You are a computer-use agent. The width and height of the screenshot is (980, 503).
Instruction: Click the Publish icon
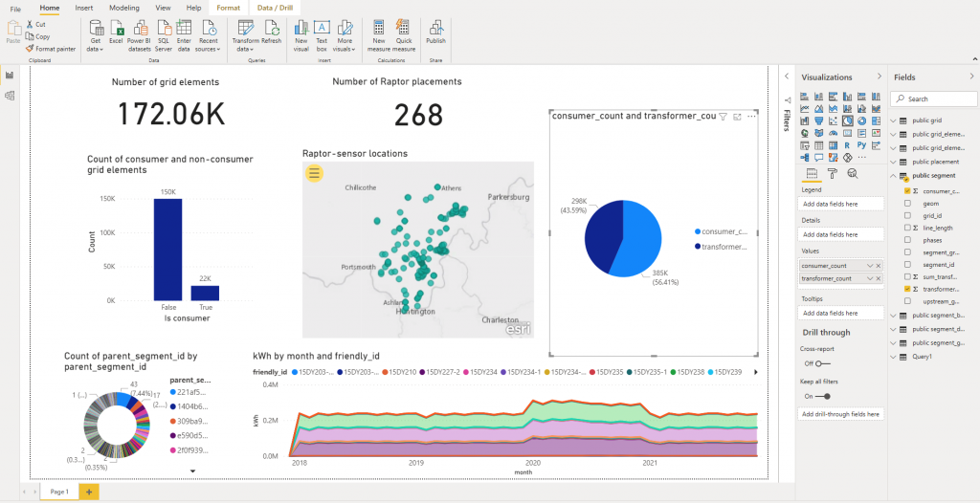click(x=435, y=28)
